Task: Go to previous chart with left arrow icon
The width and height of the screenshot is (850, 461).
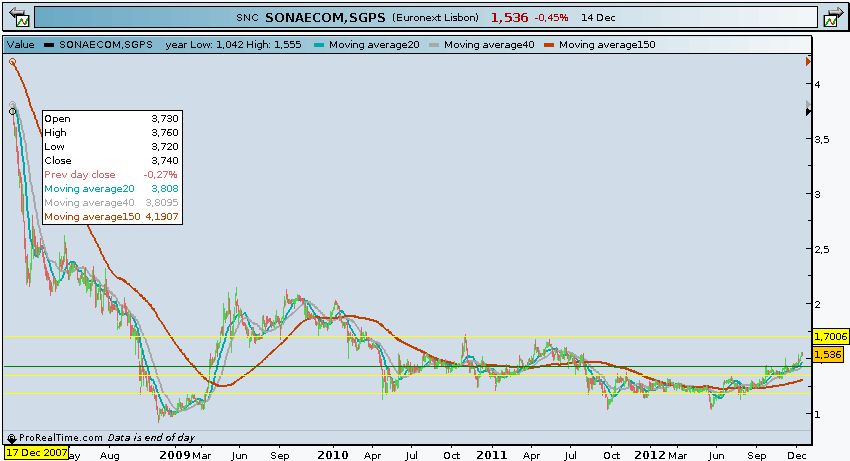Action: coord(19,17)
